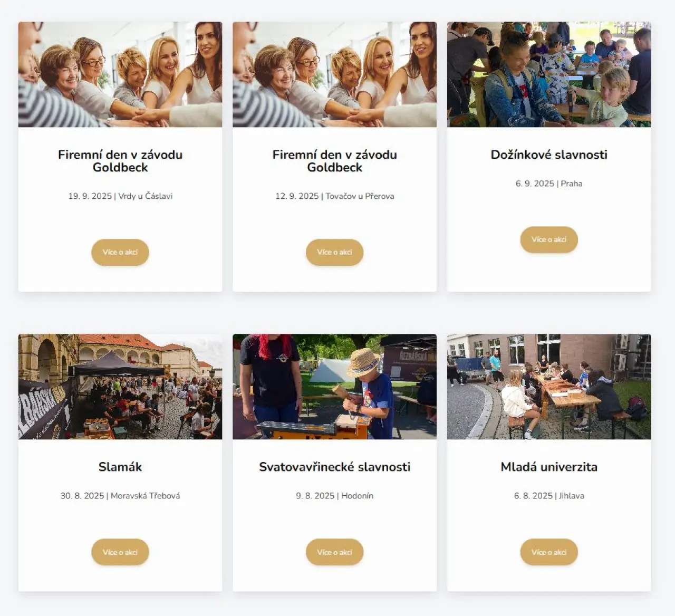The width and height of the screenshot is (675, 616).
Task: Select the 'Mladá univerzita' heading
Action: (549, 467)
